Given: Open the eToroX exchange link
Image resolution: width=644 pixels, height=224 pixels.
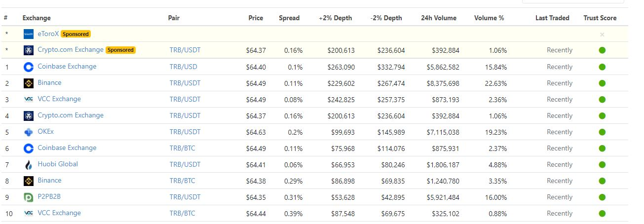Looking at the screenshot, I should pyautogui.click(x=48, y=34).
